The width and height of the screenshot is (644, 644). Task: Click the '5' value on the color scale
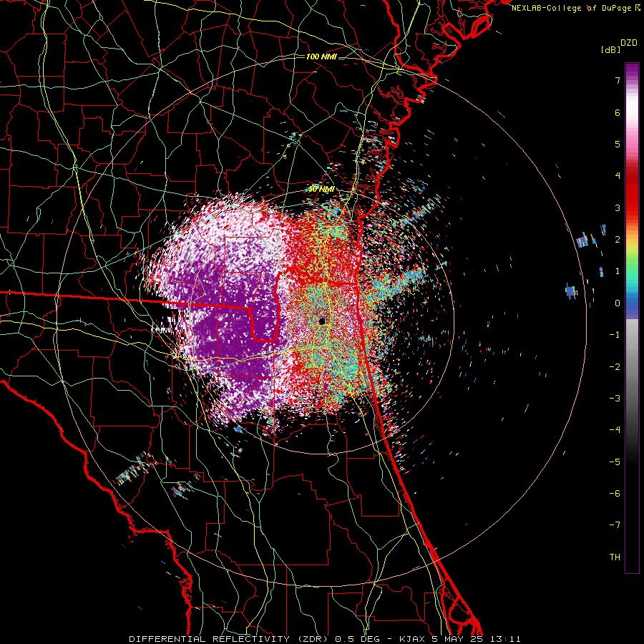(618, 144)
